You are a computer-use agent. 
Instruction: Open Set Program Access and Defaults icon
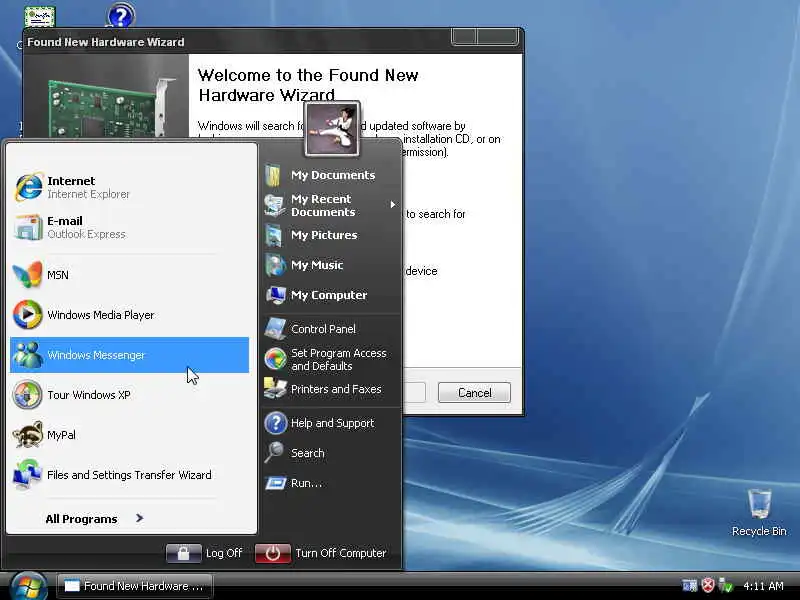(275, 359)
